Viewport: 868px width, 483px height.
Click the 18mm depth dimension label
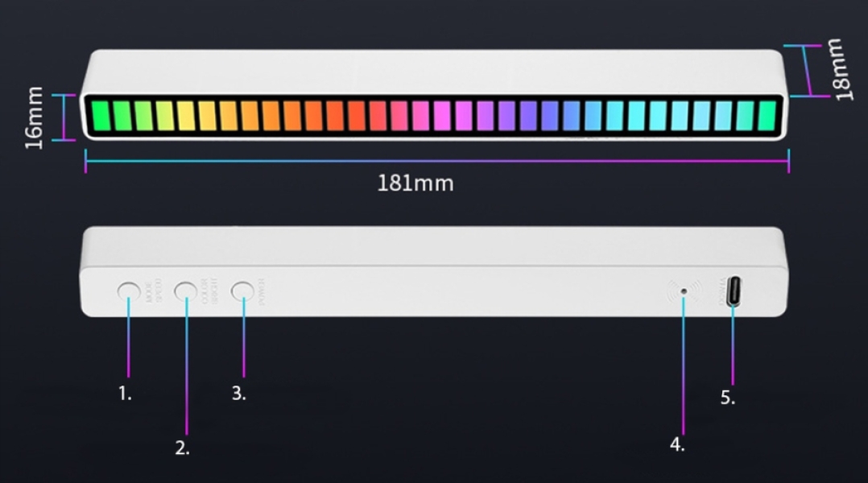(843, 69)
